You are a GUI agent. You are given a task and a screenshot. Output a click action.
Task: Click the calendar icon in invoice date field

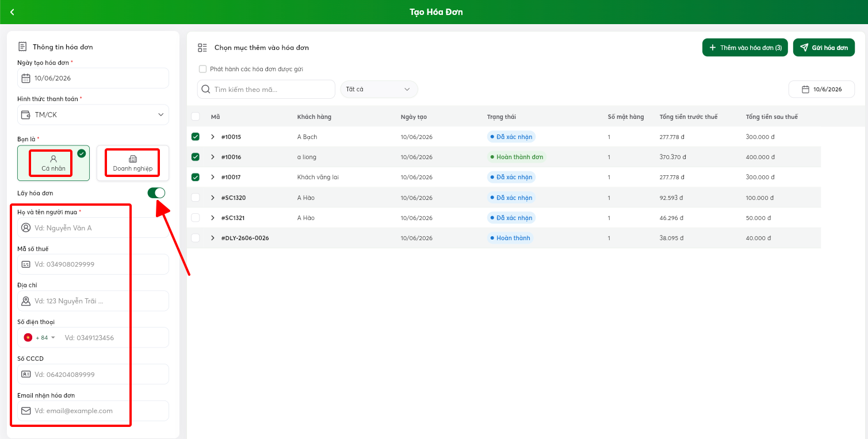click(26, 78)
